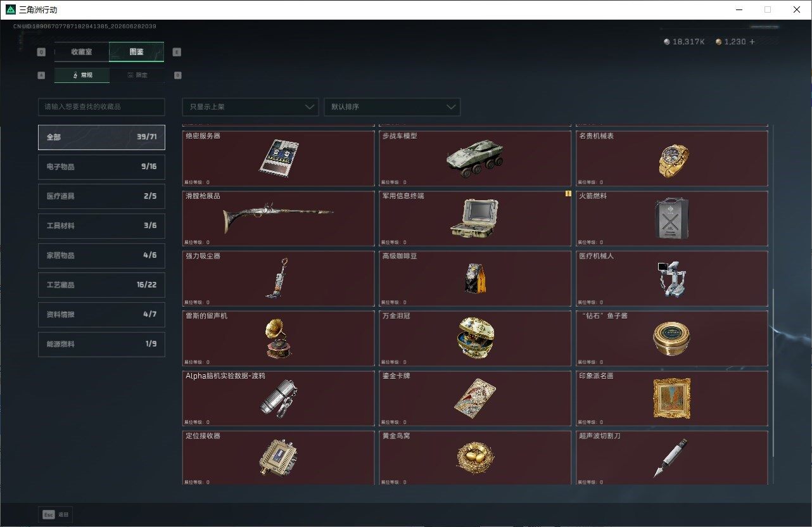The height and width of the screenshot is (527, 812).
Task: Select the 常规 sub-tab
Action: 82,75
